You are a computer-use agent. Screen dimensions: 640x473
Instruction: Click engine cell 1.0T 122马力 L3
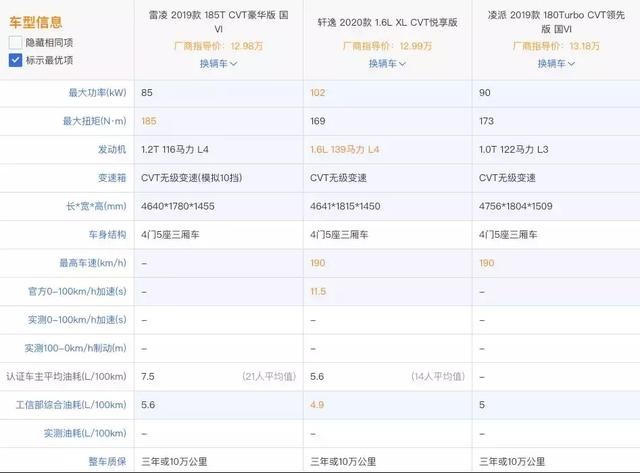click(x=513, y=149)
